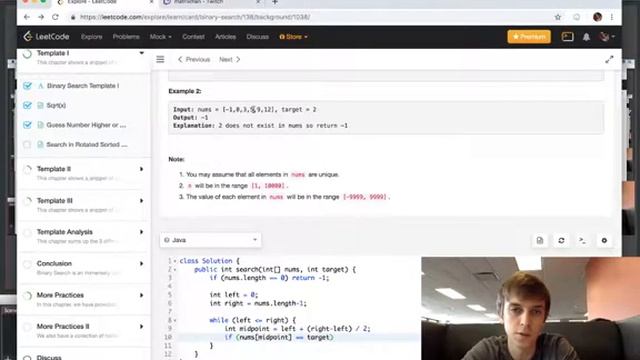Open the LeetCode user avatar menu

[x=607, y=37]
